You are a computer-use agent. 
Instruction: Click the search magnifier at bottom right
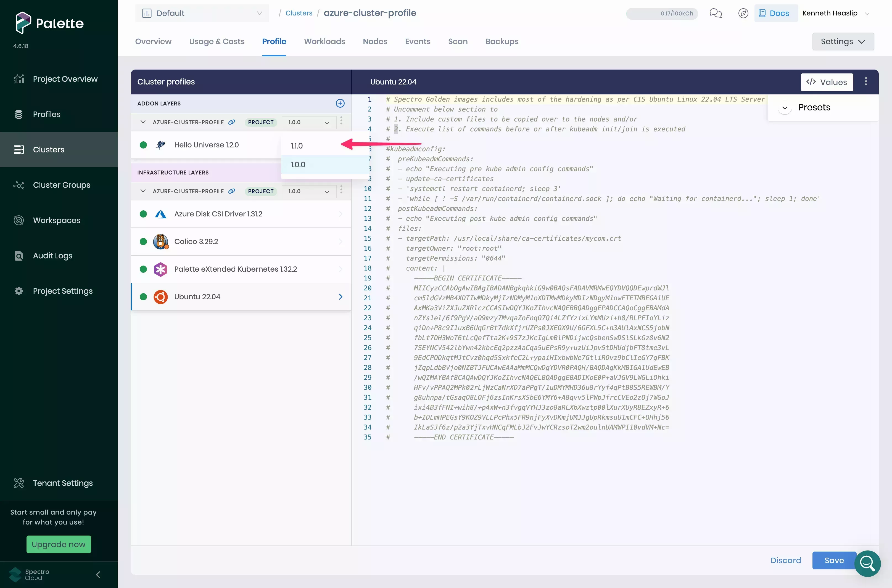coord(868,564)
